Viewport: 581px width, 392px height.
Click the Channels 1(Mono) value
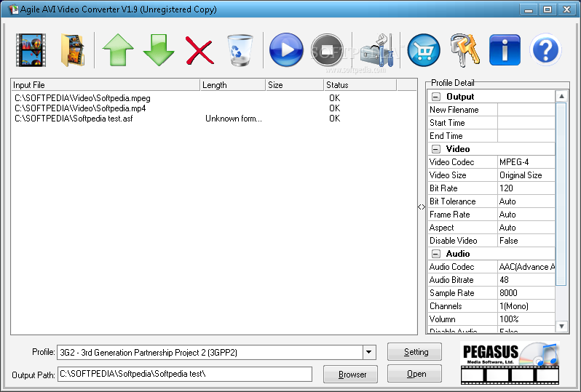click(526, 306)
